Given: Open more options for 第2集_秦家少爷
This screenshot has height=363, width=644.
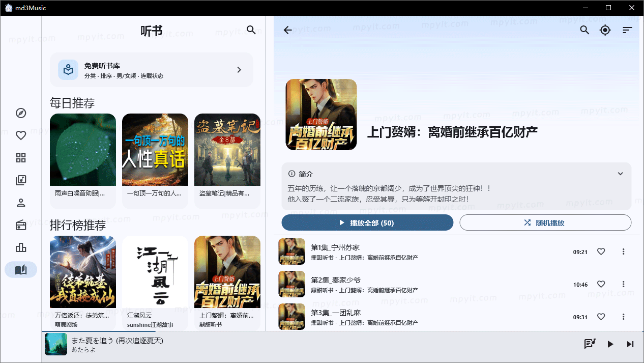Looking at the screenshot, I should tap(624, 284).
